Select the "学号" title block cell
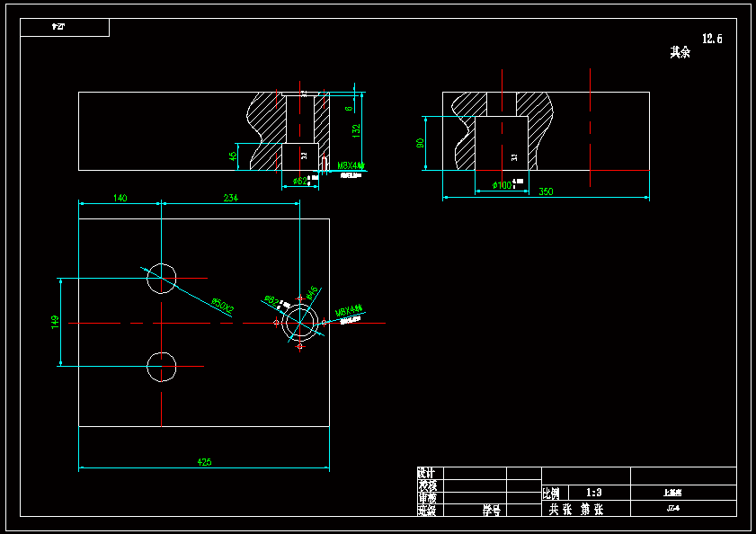Viewport: 756px width, 534px height. pyautogui.click(x=492, y=510)
